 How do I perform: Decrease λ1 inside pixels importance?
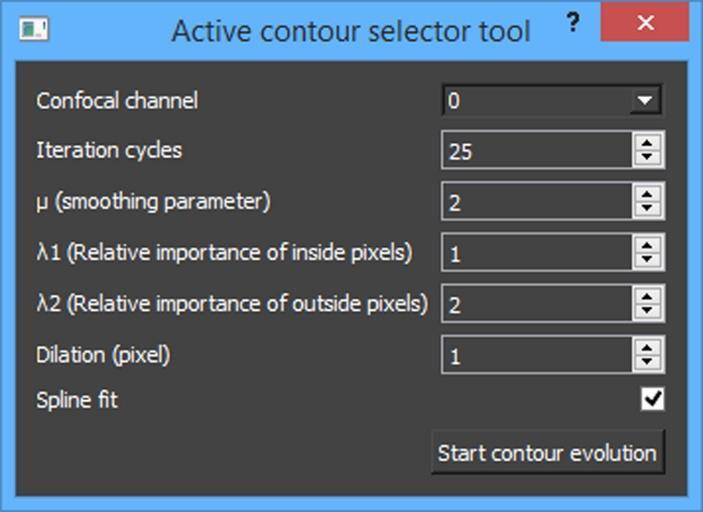coord(647,260)
